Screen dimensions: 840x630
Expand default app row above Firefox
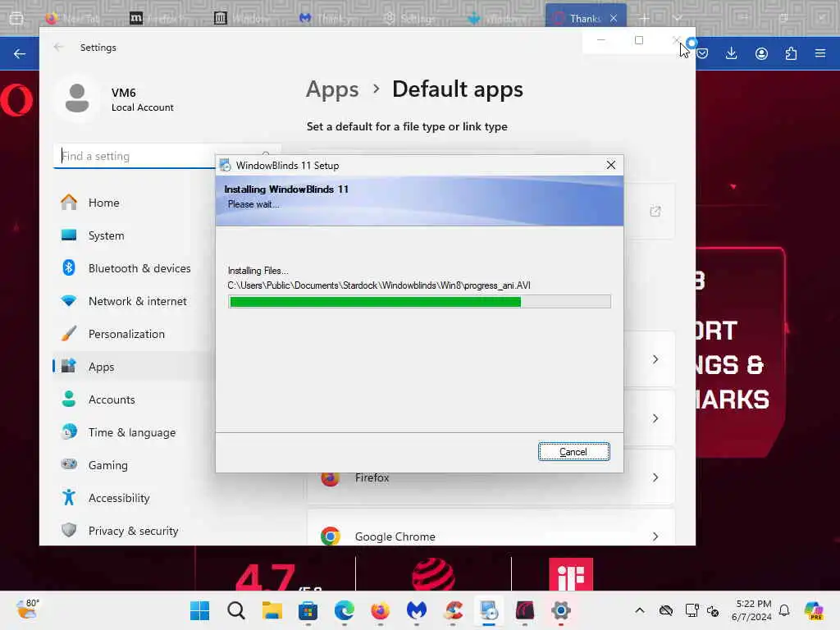point(655,418)
